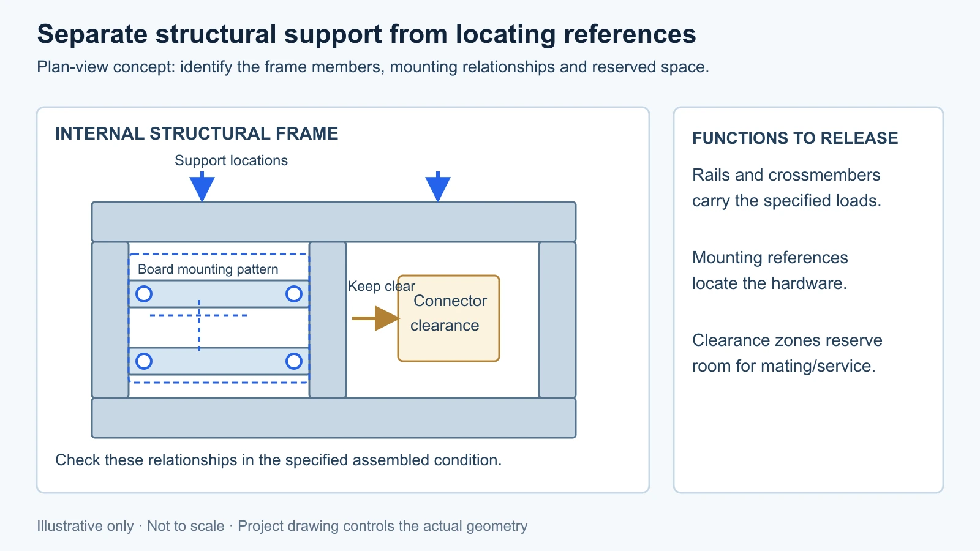Click the brown keep-clear arrow

coord(375,318)
